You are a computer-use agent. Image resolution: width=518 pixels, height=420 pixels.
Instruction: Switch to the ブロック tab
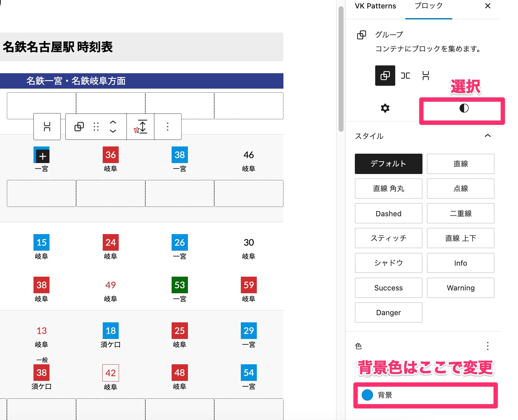click(428, 6)
